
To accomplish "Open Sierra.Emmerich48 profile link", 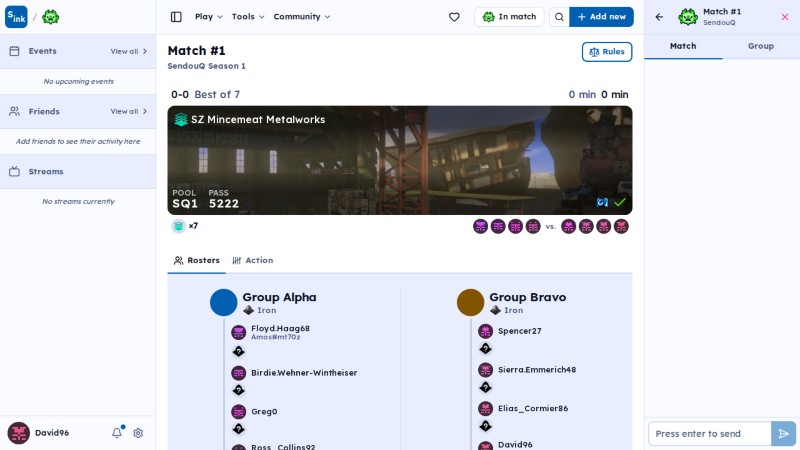I will coord(537,370).
